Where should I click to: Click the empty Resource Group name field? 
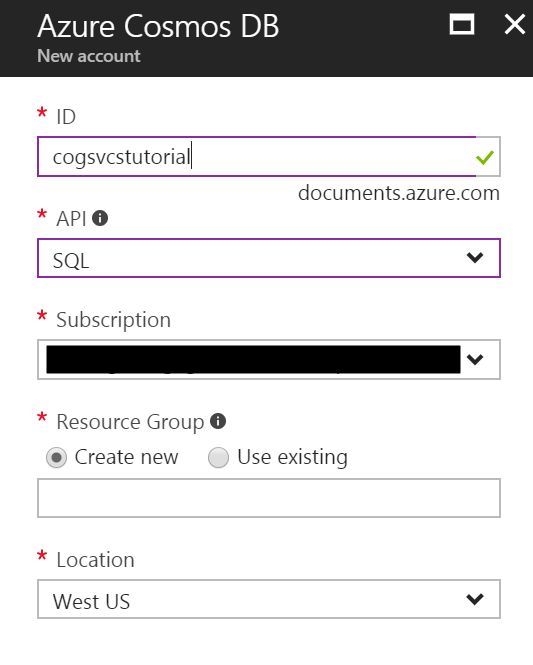(269, 498)
